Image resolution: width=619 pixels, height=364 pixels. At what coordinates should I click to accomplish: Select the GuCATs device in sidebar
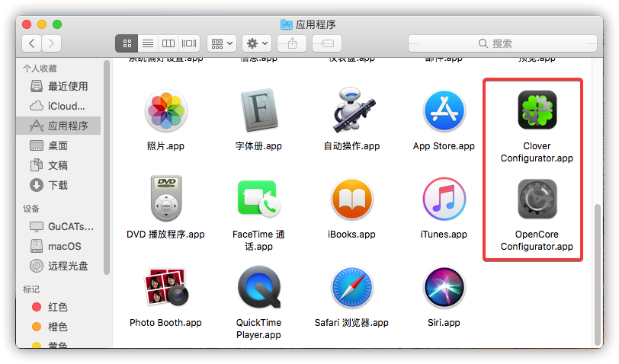coord(59,226)
